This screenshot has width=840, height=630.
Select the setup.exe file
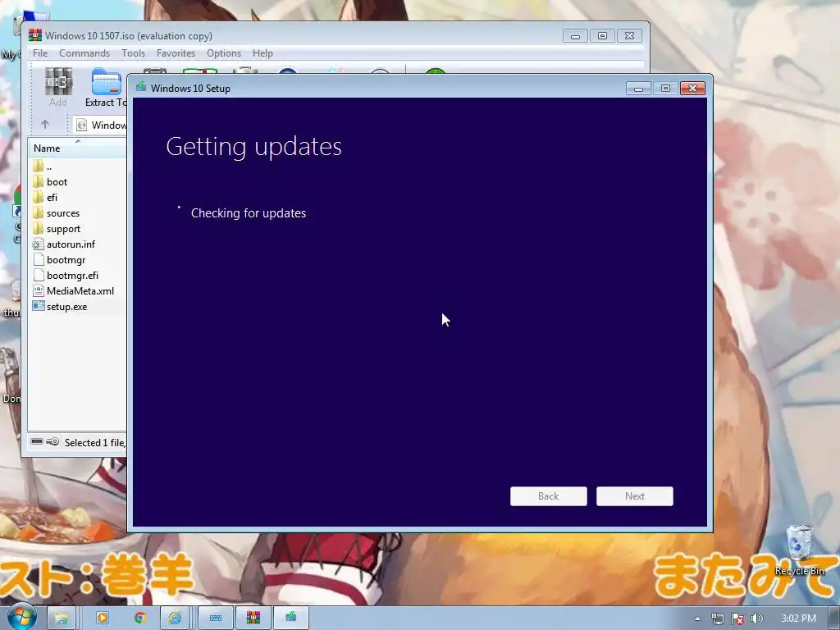pos(66,307)
